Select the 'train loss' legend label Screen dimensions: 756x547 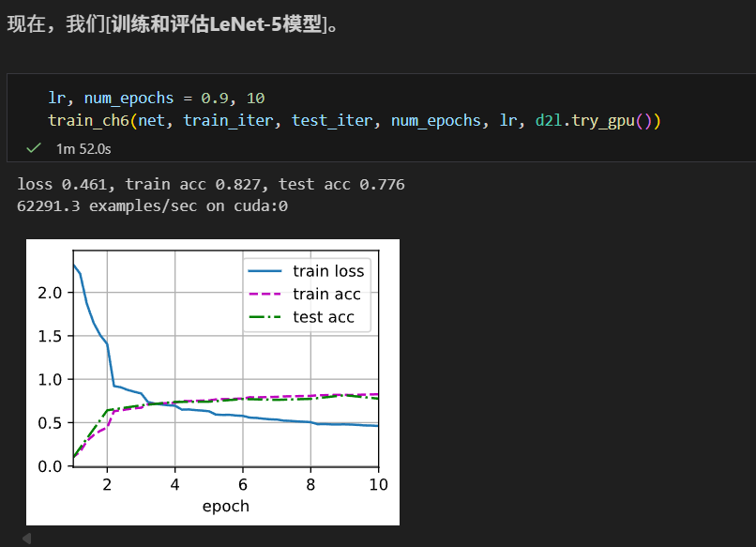coord(327,271)
